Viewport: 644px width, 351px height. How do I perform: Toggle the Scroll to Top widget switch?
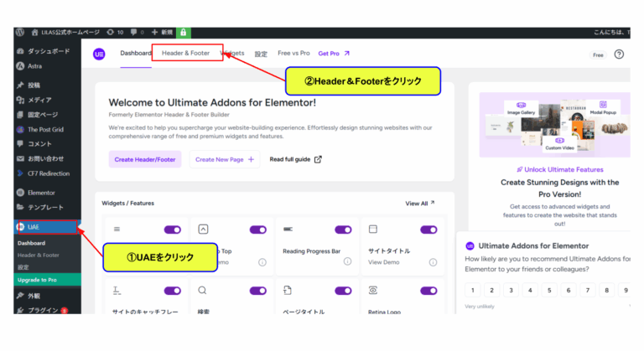(258, 230)
